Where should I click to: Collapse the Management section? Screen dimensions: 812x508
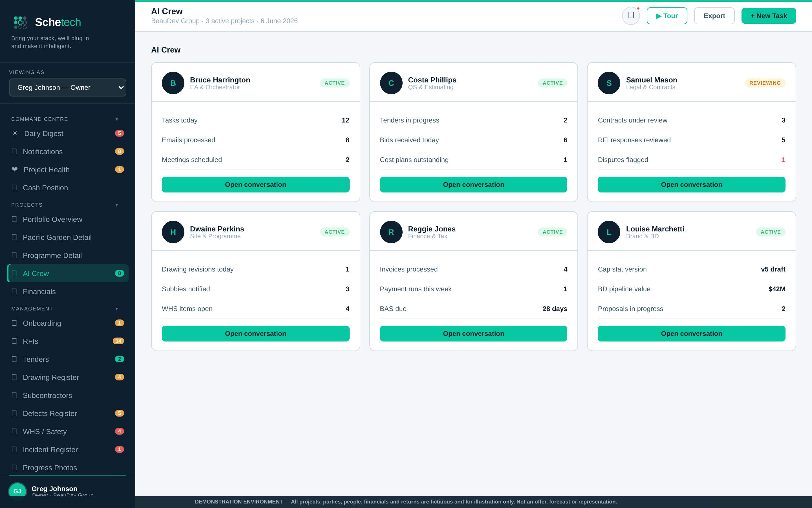[x=117, y=309]
